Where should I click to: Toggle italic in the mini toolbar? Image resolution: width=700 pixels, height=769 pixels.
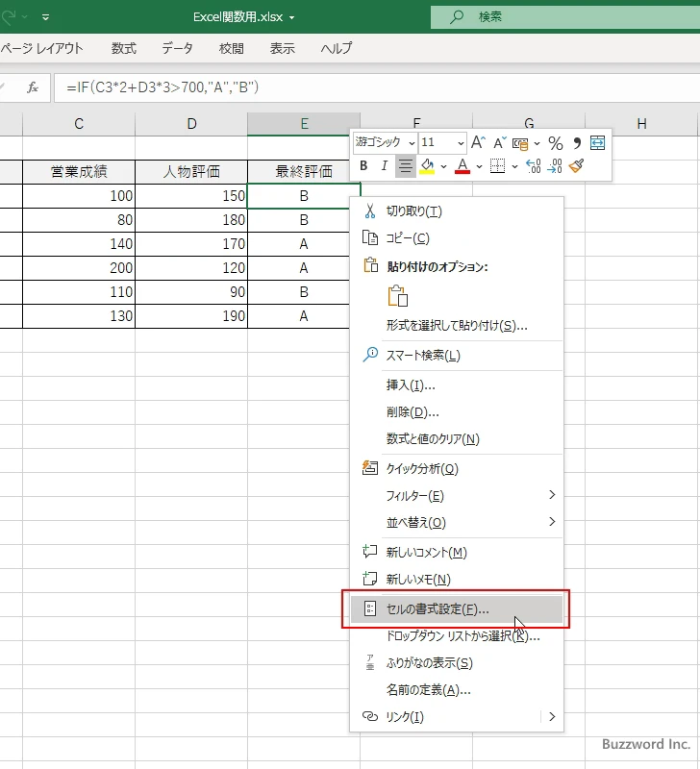384,165
